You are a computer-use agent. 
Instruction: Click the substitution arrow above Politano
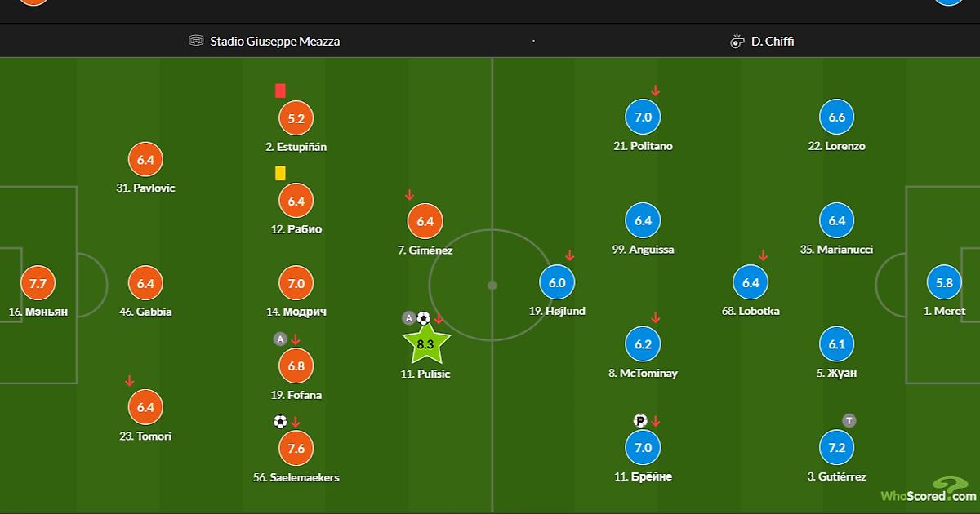[655, 91]
